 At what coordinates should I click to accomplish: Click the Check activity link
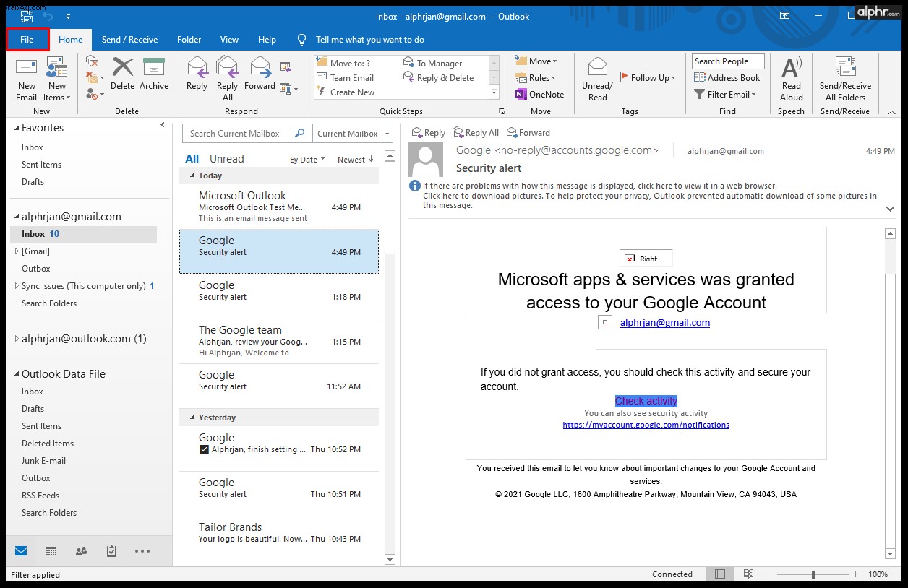(x=646, y=401)
